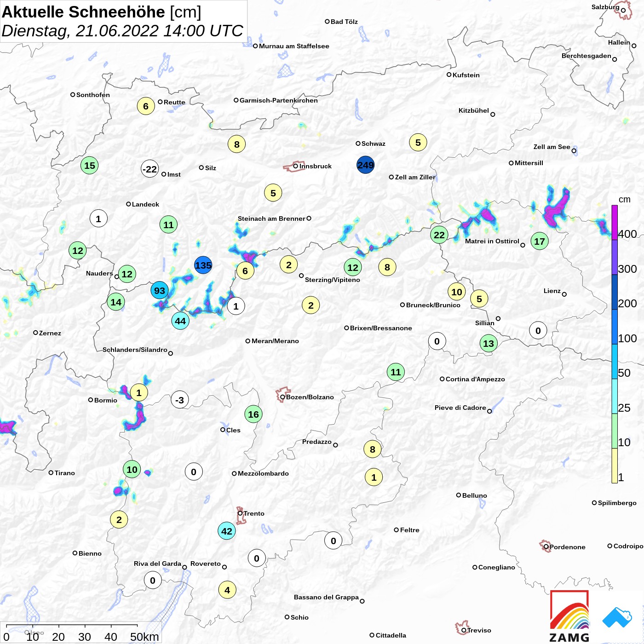Click the 13 cm marker south of Sillian
The height and width of the screenshot is (644, 644).
pos(489,344)
